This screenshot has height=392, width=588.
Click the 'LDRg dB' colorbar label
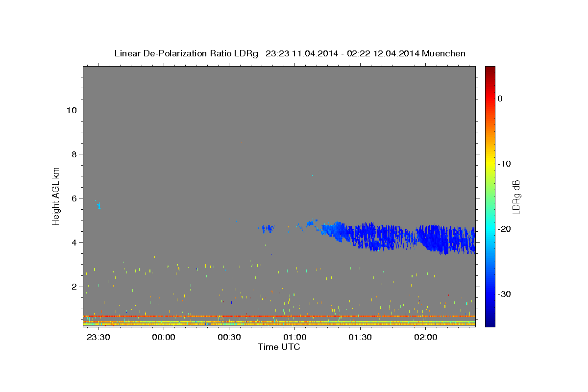[x=516, y=196]
